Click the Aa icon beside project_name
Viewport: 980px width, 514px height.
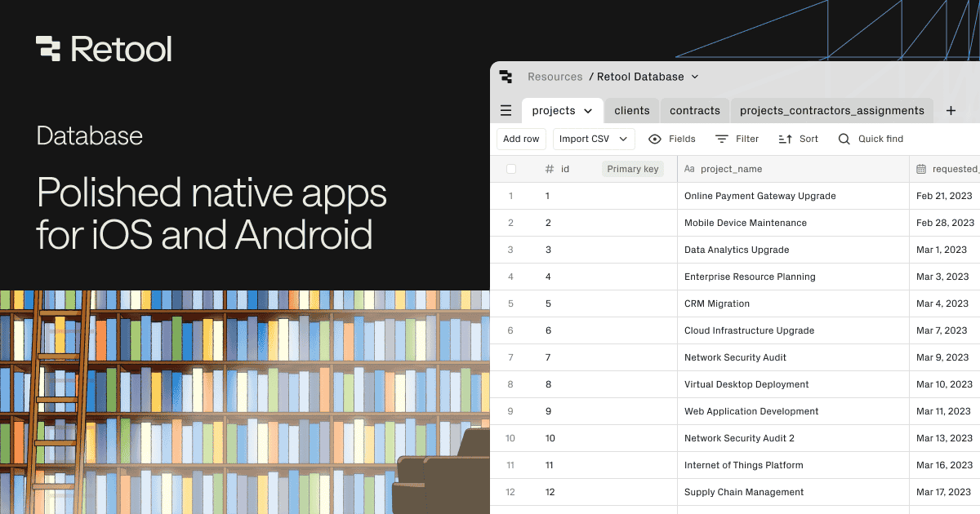click(x=689, y=168)
